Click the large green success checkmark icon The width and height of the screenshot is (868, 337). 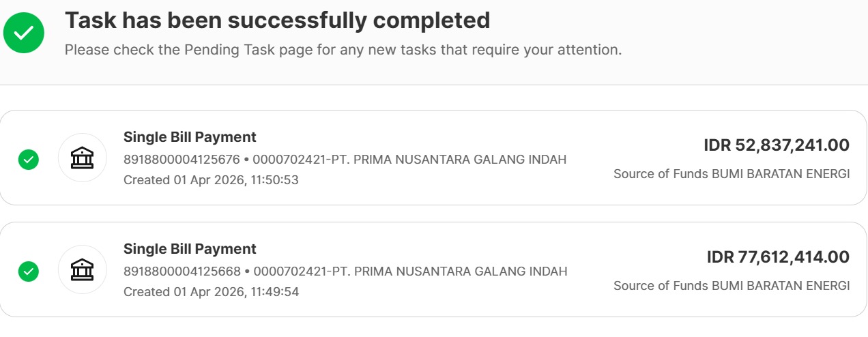[x=24, y=32]
